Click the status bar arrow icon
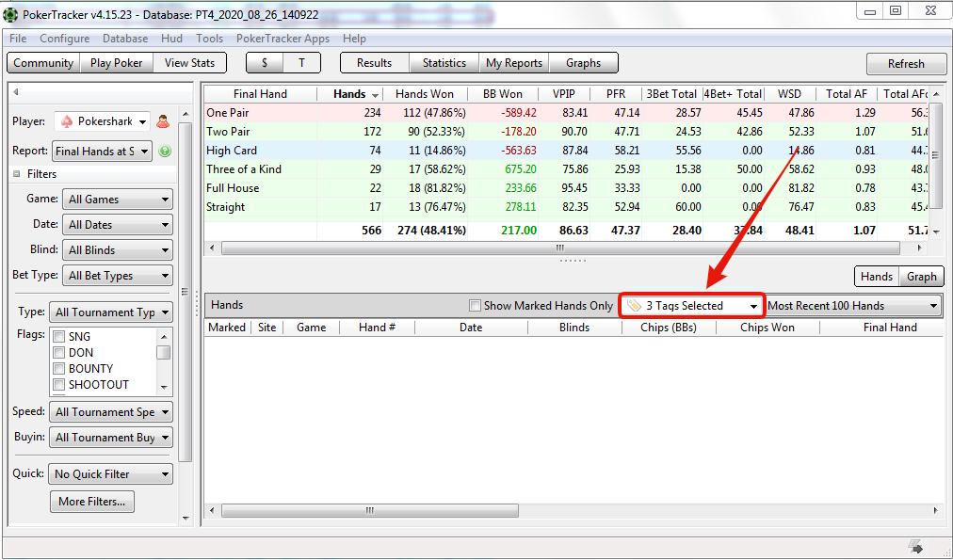This screenshot has height=560, width=953. click(x=916, y=547)
